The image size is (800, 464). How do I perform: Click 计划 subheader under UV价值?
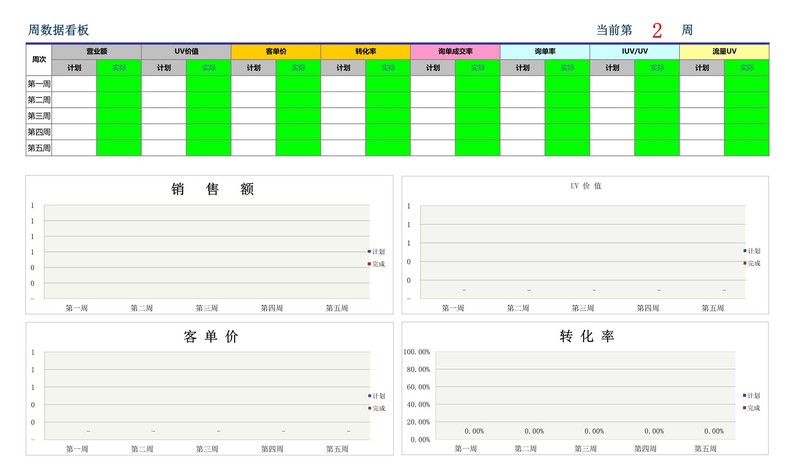[164, 68]
